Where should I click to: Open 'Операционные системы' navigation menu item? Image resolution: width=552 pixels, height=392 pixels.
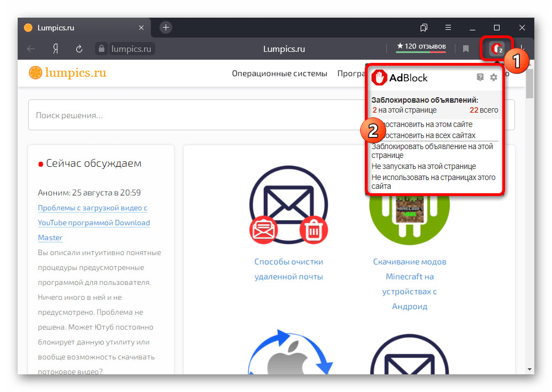(x=279, y=73)
